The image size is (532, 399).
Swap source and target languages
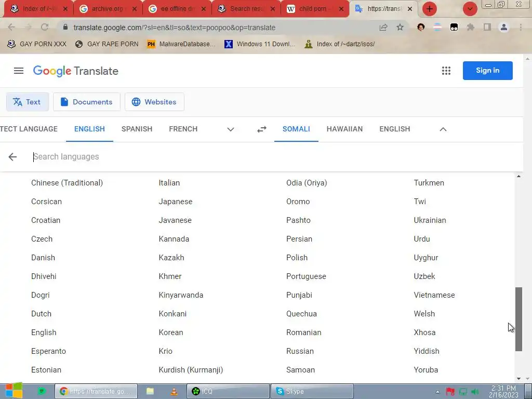tap(262, 129)
